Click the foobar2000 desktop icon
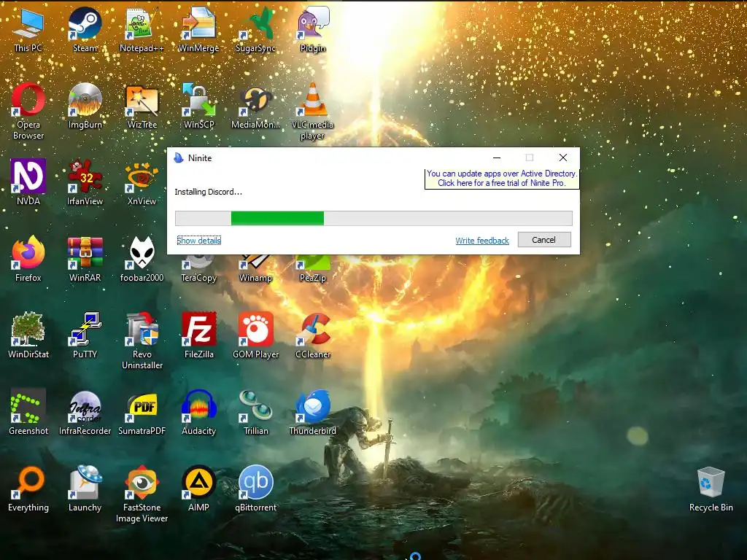This screenshot has height=560, width=747. [142, 259]
